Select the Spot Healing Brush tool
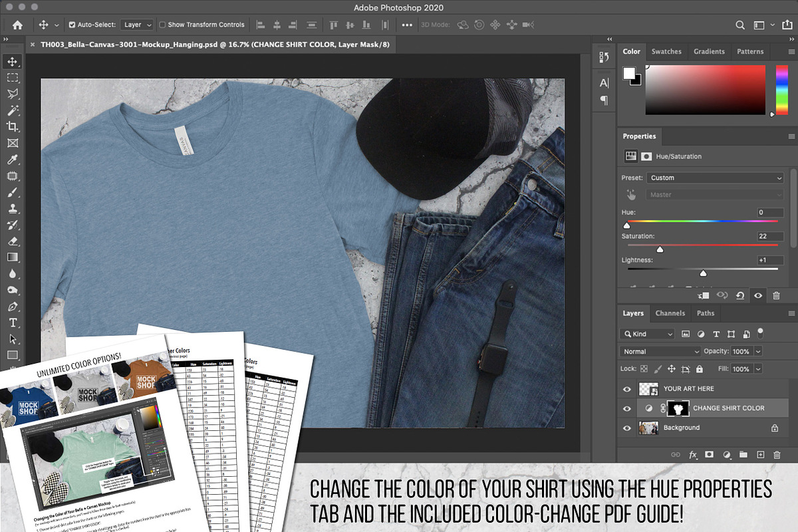 (13, 176)
